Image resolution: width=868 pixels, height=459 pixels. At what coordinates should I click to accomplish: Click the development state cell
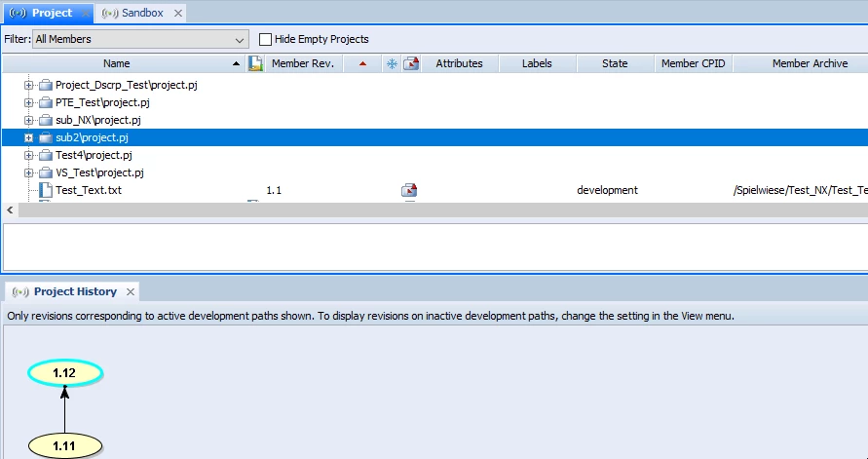click(607, 190)
